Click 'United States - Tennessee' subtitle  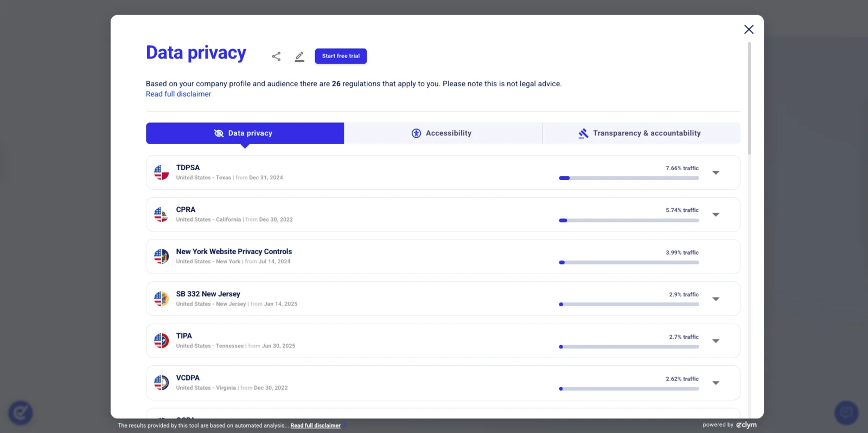(x=210, y=346)
